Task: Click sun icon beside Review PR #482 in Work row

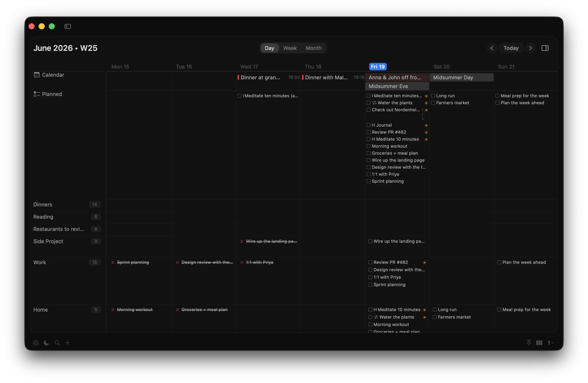Action: click(424, 262)
